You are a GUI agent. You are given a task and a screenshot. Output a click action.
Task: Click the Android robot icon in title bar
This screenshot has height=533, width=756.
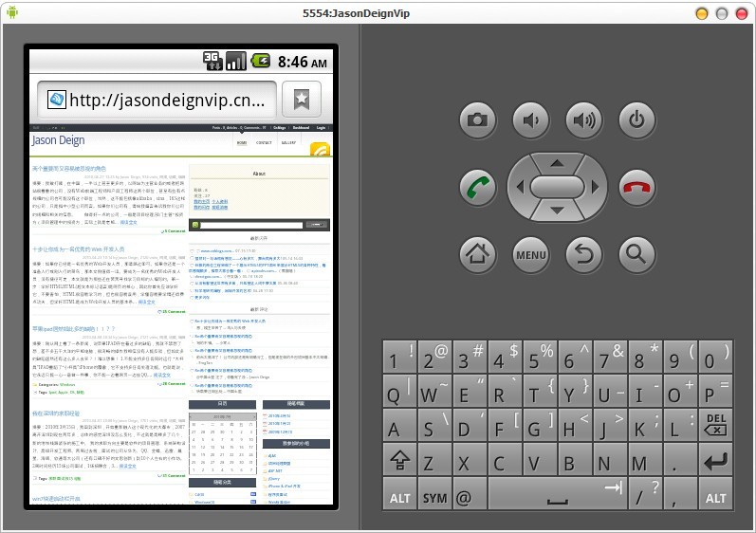pos(12,12)
